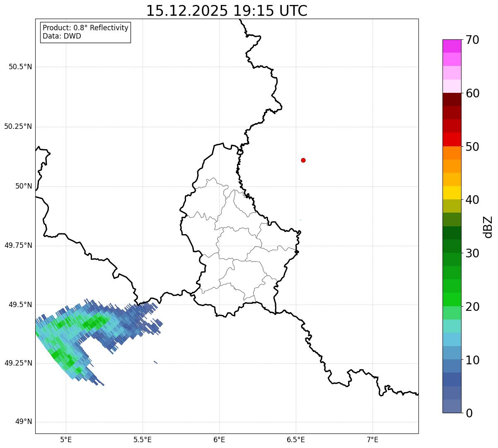Click the 50.5°N latitude label
Screen dimensions: 498x448
(x=20, y=67)
